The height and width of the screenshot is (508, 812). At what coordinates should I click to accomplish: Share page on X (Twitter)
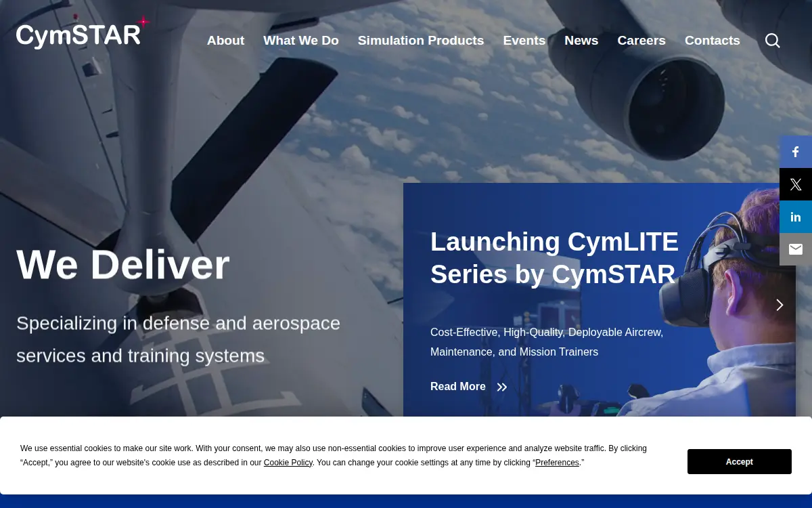point(796,184)
